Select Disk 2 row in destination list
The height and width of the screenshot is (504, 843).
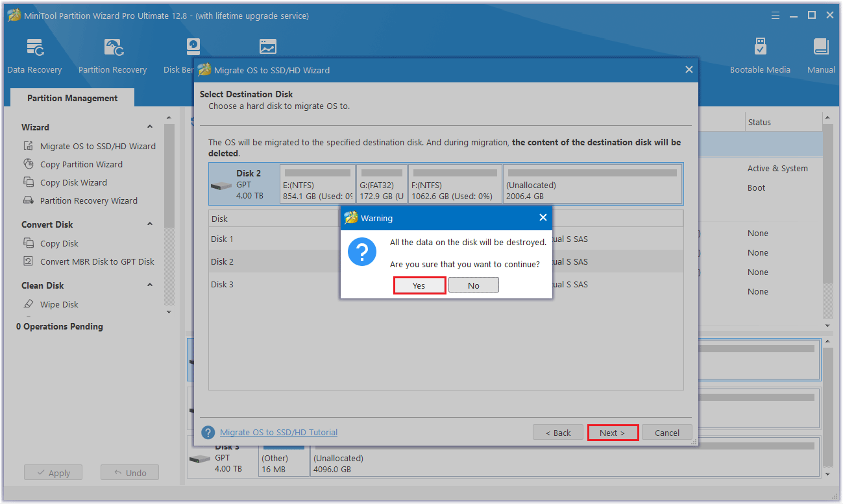pos(446,261)
